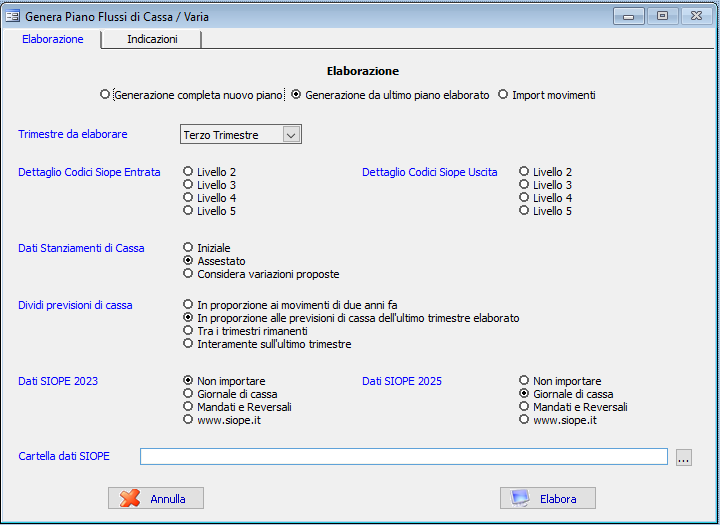Switch to the Indicazioni tab
The image size is (720, 525).
pyautogui.click(x=152, y=39)
